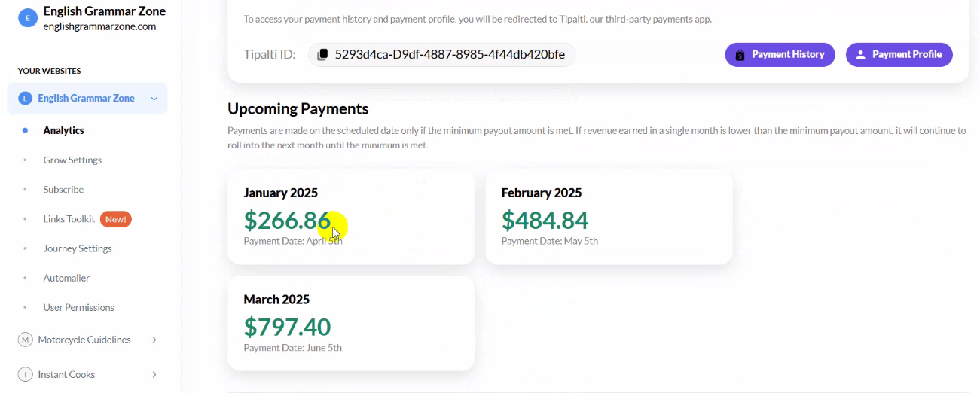Open Grow Settings in the sidebar

point(72,160)
